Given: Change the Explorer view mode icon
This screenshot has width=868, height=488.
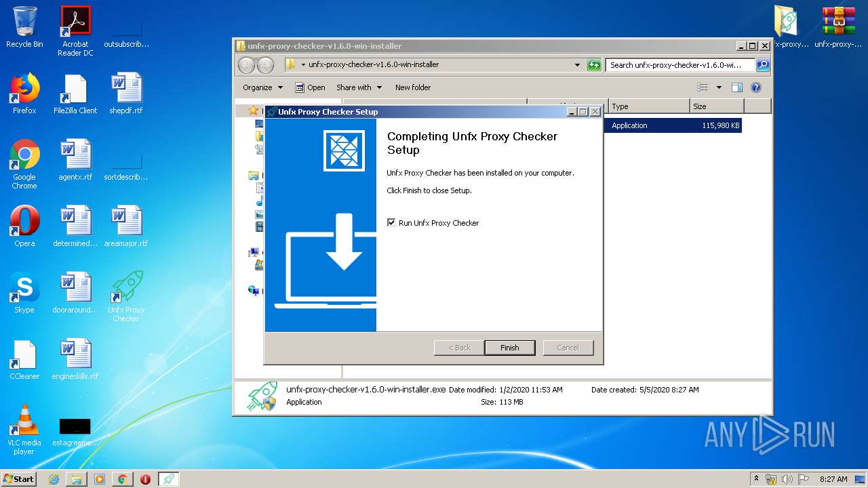Looking at the screenshot, I should pyautogui.click(x=703, y=87).
